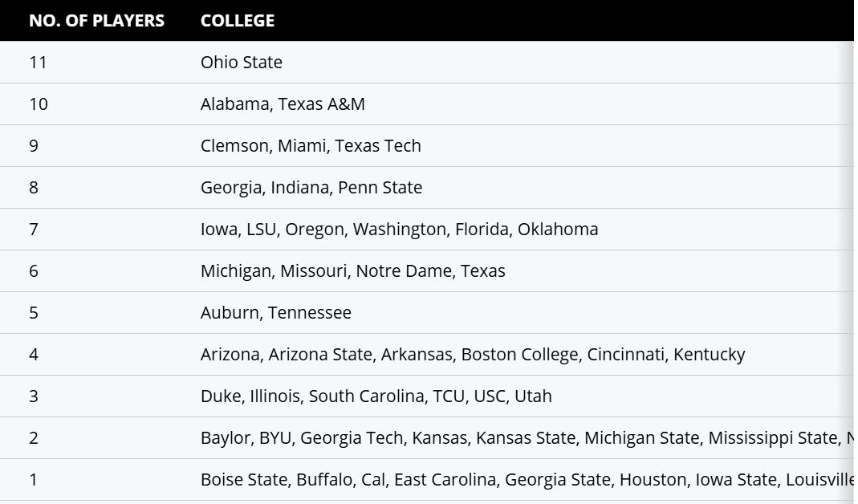Click the Alabama, Texas A&M cell
The height and width of the screenshot is (504, 858).
tap(283, 104)
